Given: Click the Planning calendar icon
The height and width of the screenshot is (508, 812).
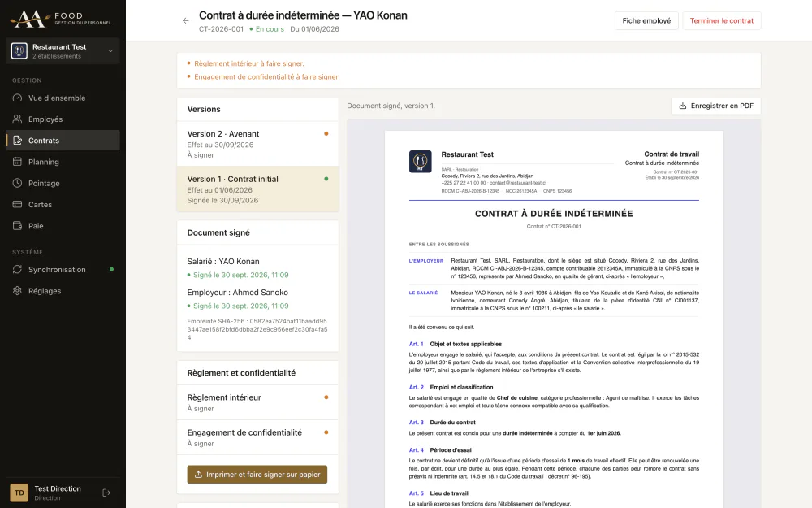Looking at the screenshot, I should click(x=17, y=162).
